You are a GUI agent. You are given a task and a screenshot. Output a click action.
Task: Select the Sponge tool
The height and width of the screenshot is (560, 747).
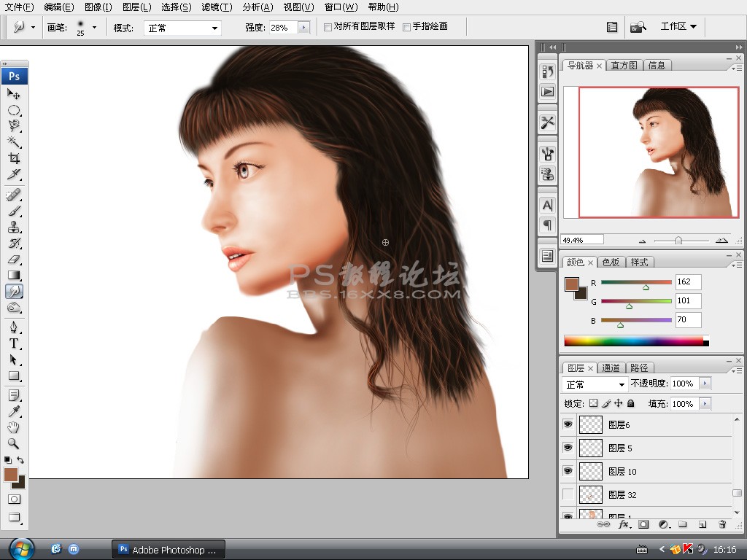tap(14, 308)
